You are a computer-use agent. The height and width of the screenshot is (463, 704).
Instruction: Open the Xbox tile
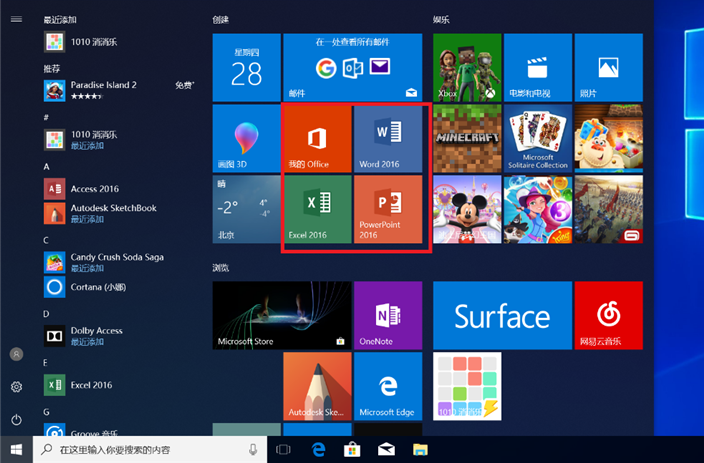click(x=467, y=68)
